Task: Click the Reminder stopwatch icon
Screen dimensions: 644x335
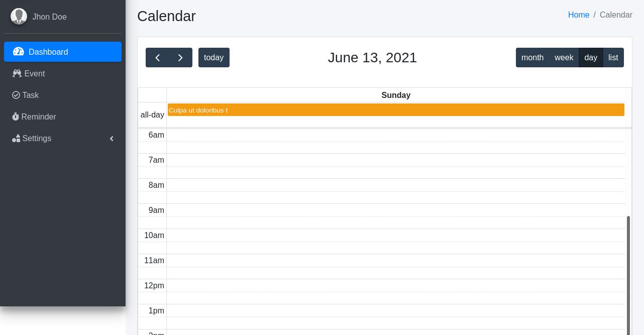Action: (x=16, y=117)
